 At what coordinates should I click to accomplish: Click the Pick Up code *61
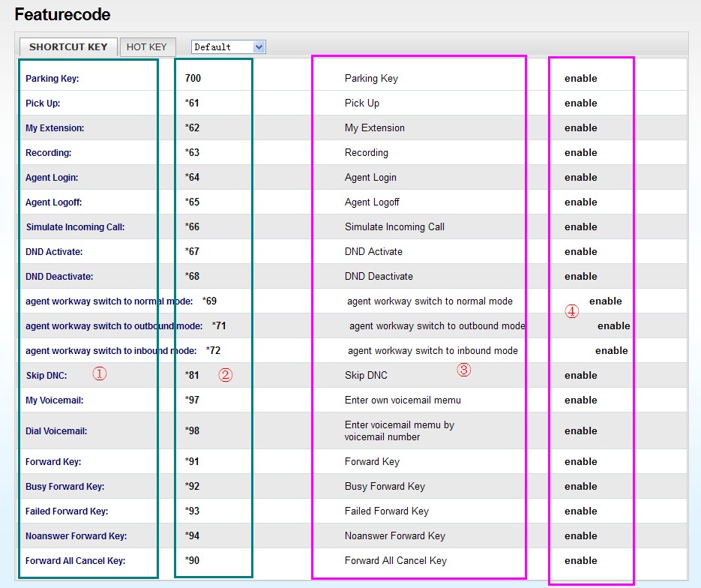(x=192, y=103)
